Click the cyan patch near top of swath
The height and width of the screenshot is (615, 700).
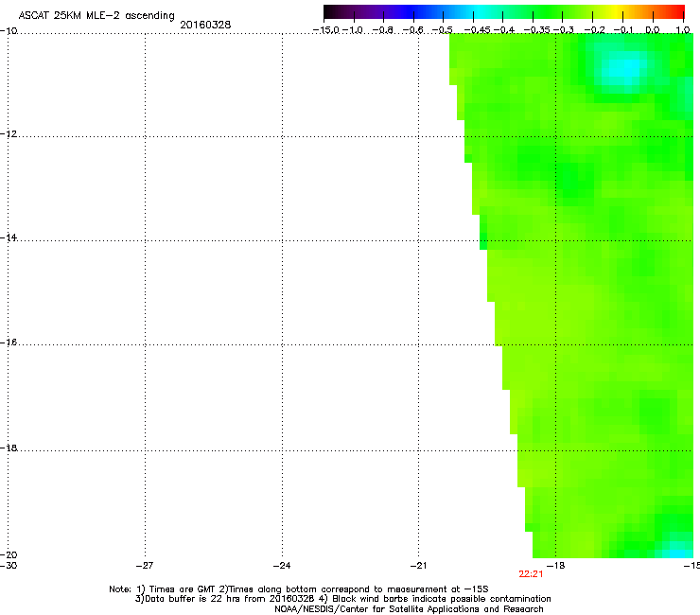point(625,70)
